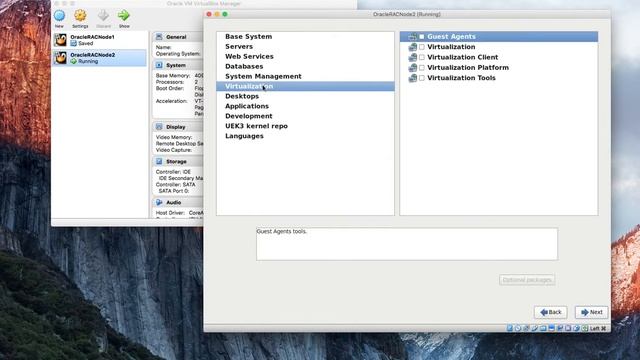Select the Guest Agents package label
This screenshot has width=640, height=360.
coord(451,36)
